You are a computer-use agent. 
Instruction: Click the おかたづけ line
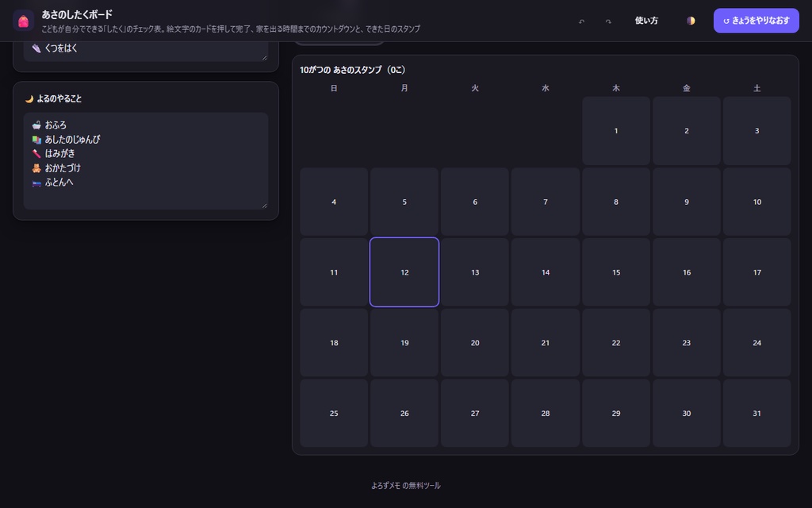pos(56,168)
